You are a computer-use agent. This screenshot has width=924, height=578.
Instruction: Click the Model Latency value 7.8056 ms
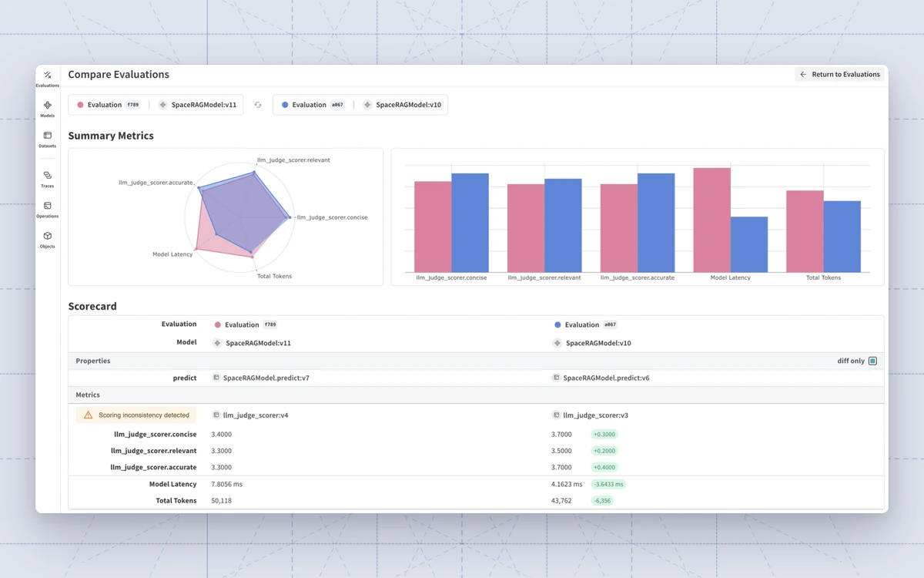click(x=227, y=484)
